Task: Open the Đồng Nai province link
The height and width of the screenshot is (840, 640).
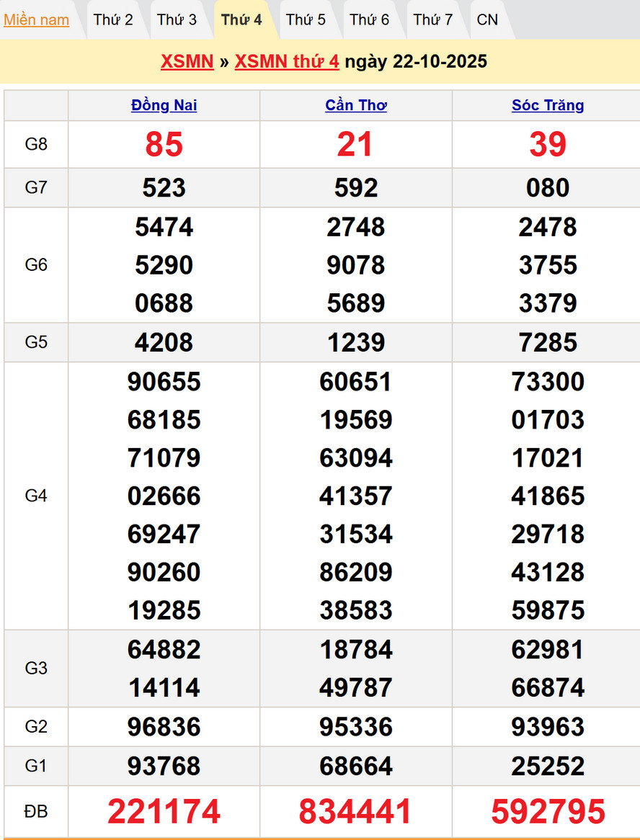Action: 164,106
